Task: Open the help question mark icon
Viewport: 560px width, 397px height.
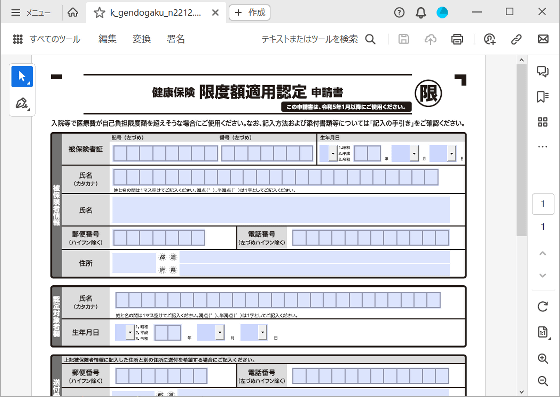Action: click(399, 13)
